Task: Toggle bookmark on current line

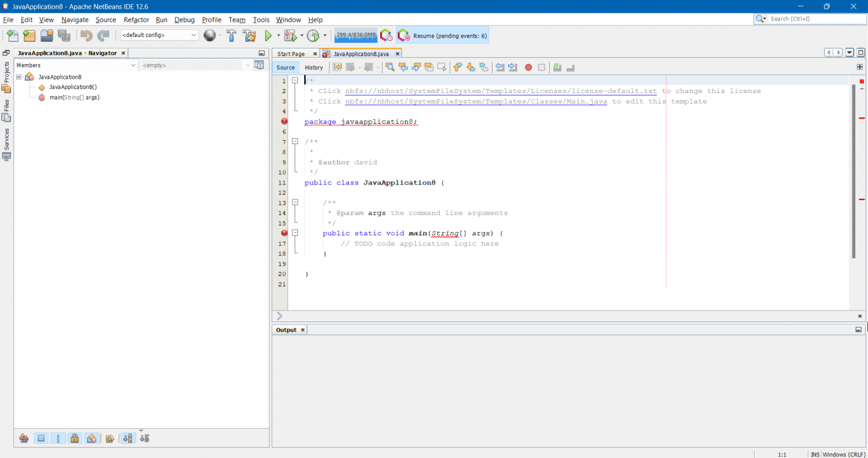Action: click(x=484, y=68)
